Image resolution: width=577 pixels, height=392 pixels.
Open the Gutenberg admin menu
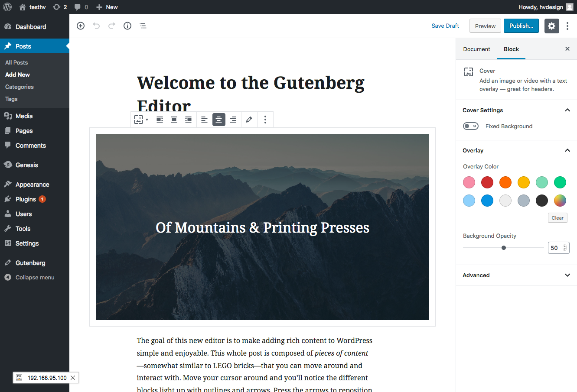pyautogui.click(x=35, y=263)
